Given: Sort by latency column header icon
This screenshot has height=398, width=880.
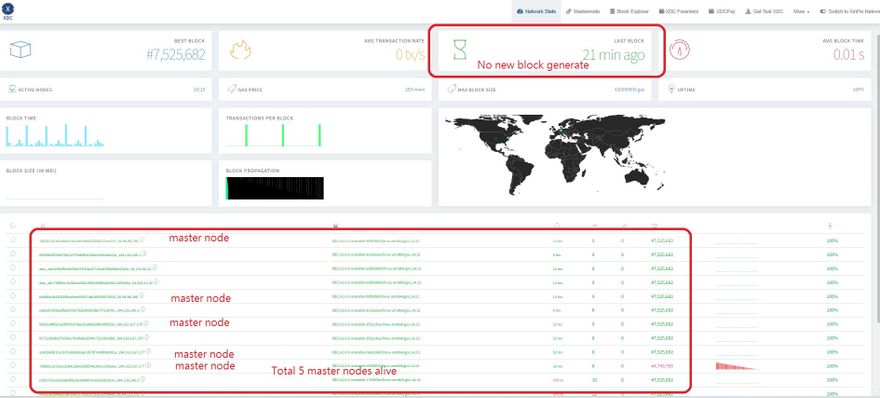Looking at the screenshot, I should pyautogui.click(x=556, y=226).
